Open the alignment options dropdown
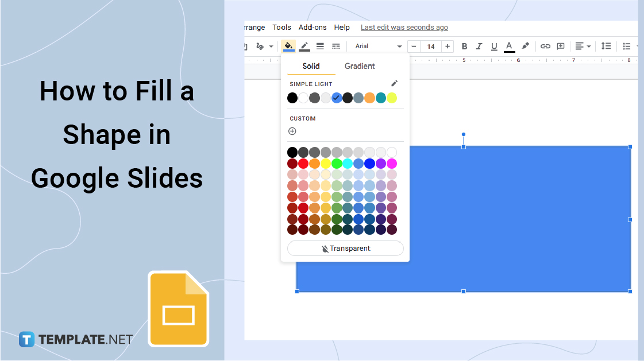This screenshot has height=361, width=644. pyautogui.click(x=582, y=46)
